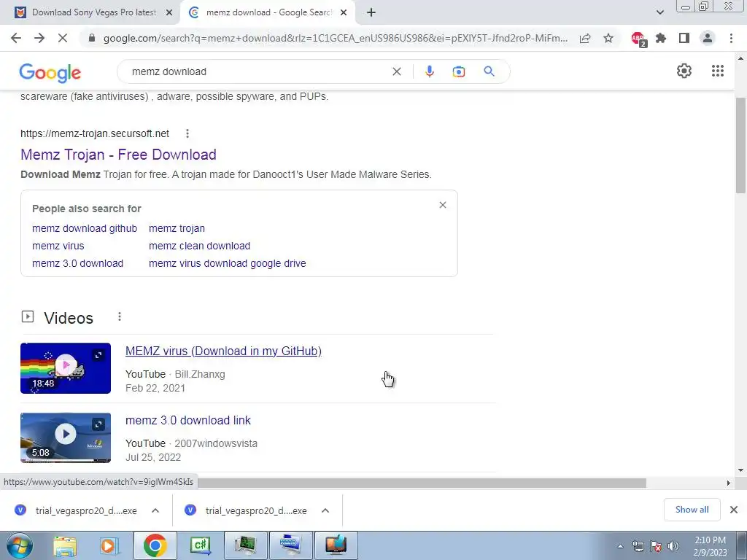Open options for securesoft result
Viewport: 747px width, 560px height.
(187, 134)
